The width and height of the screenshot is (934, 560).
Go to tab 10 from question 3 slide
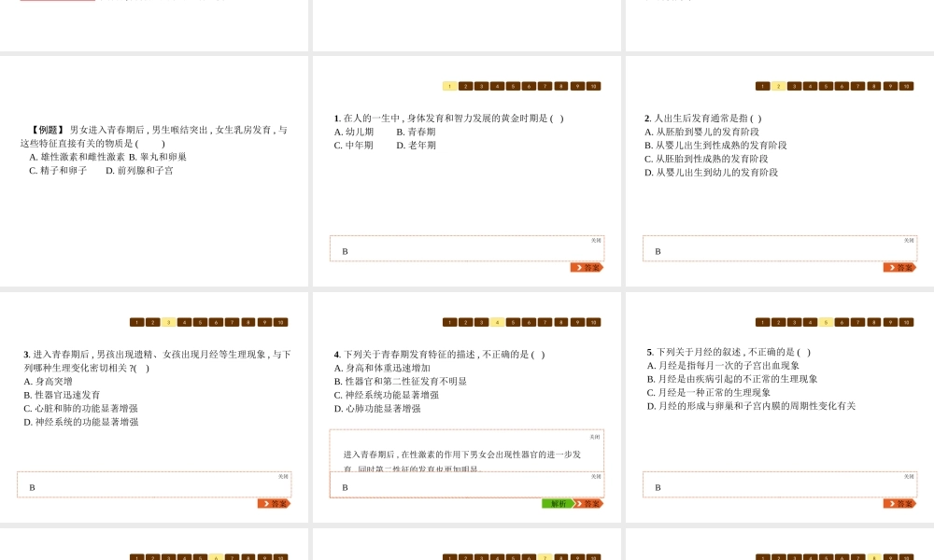click(280, 323)
